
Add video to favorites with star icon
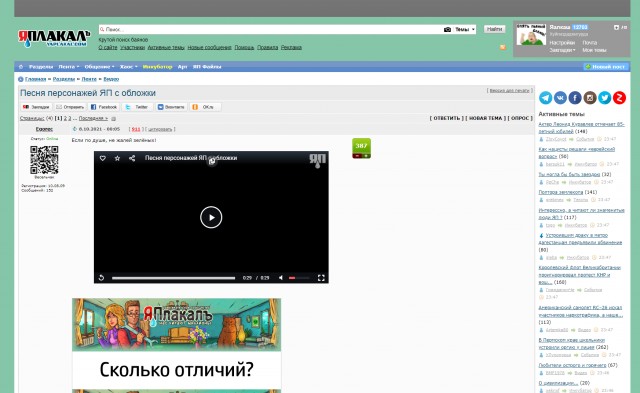(x=117, y=158)
